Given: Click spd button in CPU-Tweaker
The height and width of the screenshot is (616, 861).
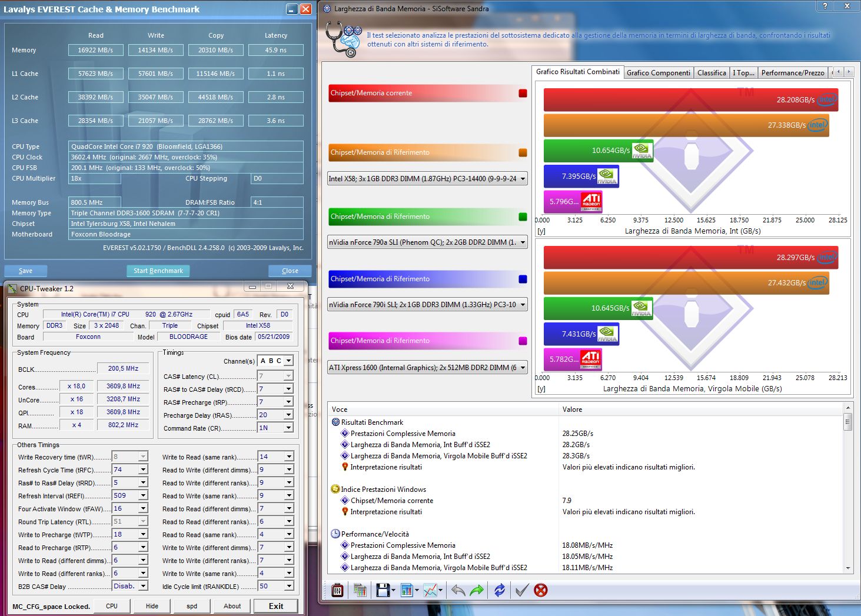Looking at the screenshot, I should point(192,606).
